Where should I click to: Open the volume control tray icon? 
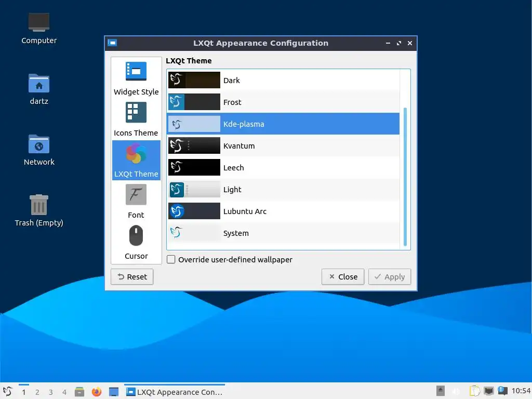(x=456, y=391)
